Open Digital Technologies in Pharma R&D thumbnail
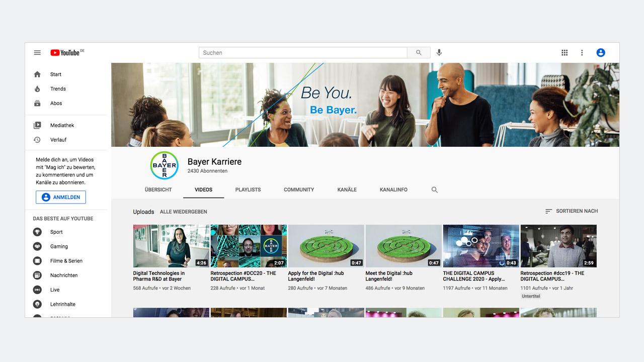The image size is (644, 362). [x=171, y=246]
